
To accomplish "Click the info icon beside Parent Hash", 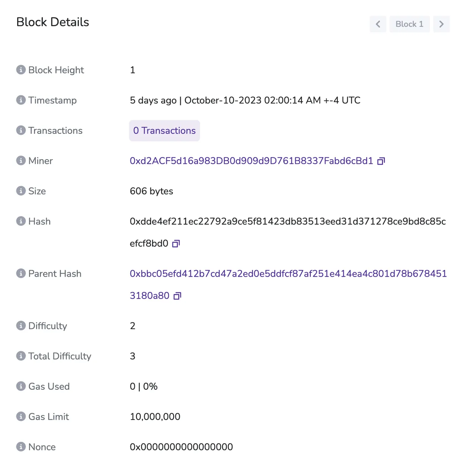I will click(21, 273).
